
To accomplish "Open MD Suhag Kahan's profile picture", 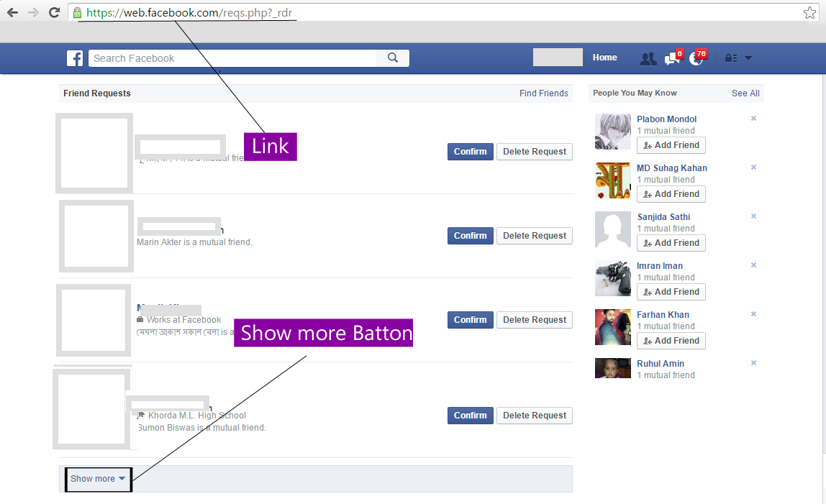I will point(612,180).
